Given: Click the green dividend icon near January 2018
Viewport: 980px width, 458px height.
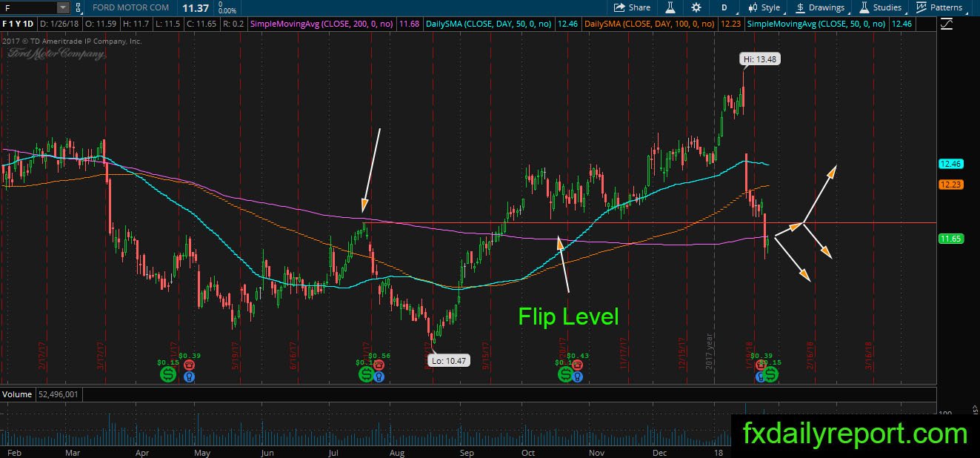Looking at the screenshot, I should pos(772,375).
